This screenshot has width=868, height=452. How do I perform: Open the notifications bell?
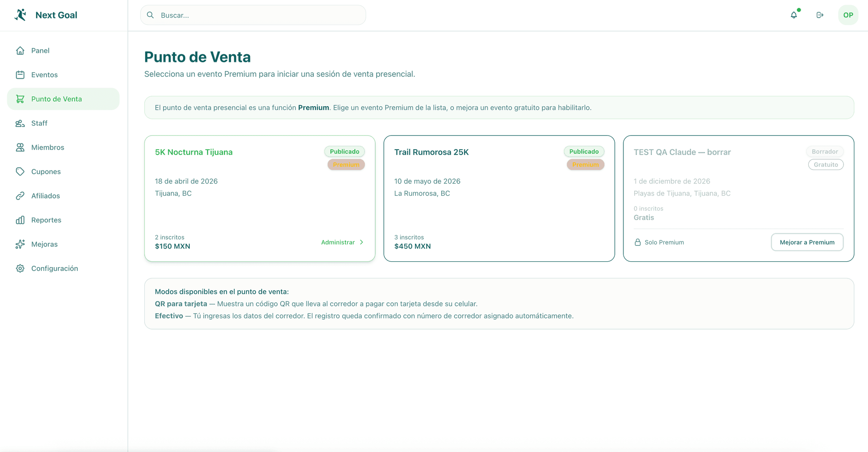pos(794,15)
